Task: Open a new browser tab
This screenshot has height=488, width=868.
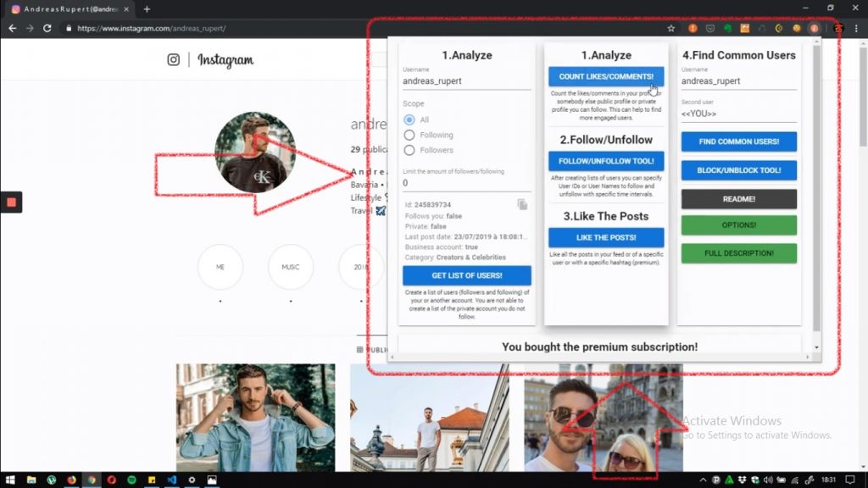Action: pyautogui.click(x=147, y=9)
